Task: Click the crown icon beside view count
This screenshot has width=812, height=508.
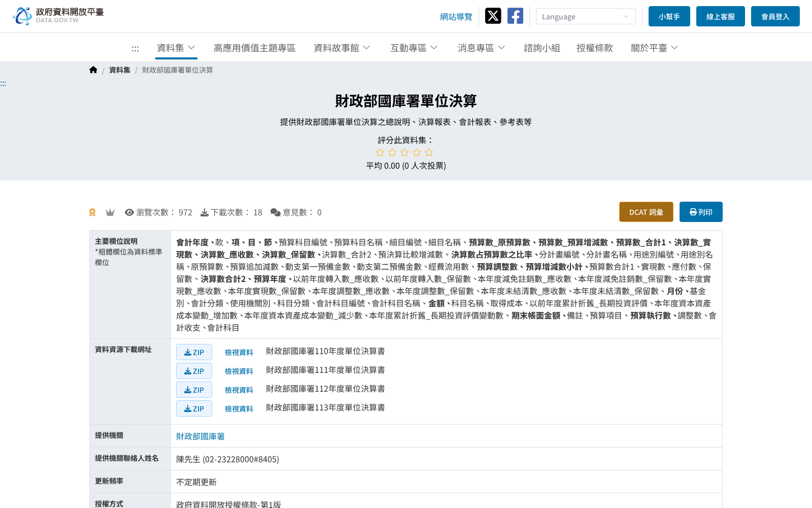Action: pyautogui.click(x=110, y=212)
